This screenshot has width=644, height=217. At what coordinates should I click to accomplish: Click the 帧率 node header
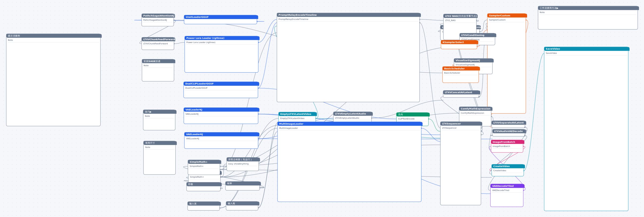click(x=243, y=183)
